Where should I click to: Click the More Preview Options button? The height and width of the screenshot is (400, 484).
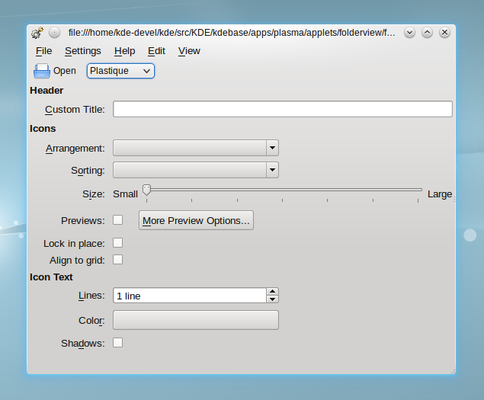(x=196, y=220)
